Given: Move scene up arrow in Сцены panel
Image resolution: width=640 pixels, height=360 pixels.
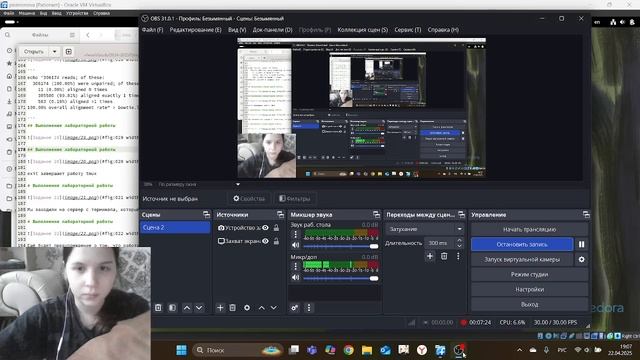Looking at the screenshot, I should click(x=187, y=308).
